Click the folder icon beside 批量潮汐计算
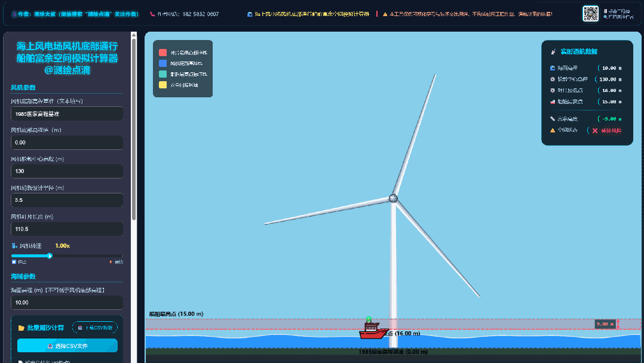The height and width of the screenshot is (363, 644). coord(22,328)
